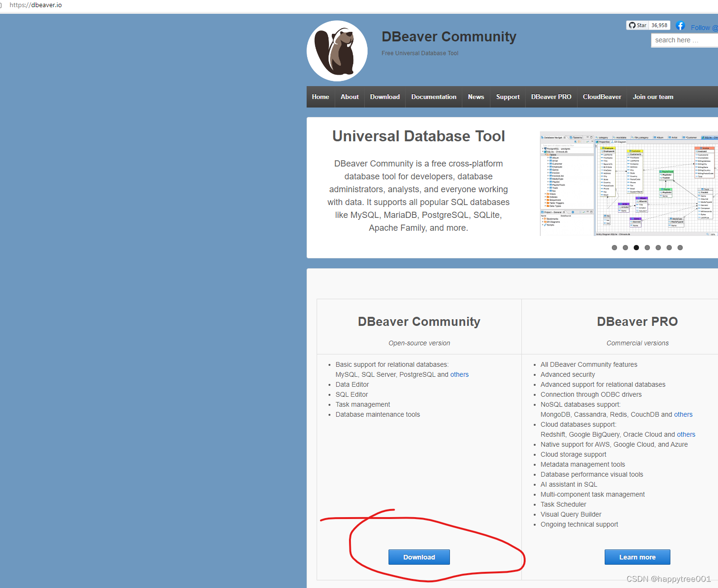Image resolution: width=718 pixels, height=588 pixels.
Task: Select the first slideshow dot
Action: pos(614,247)
